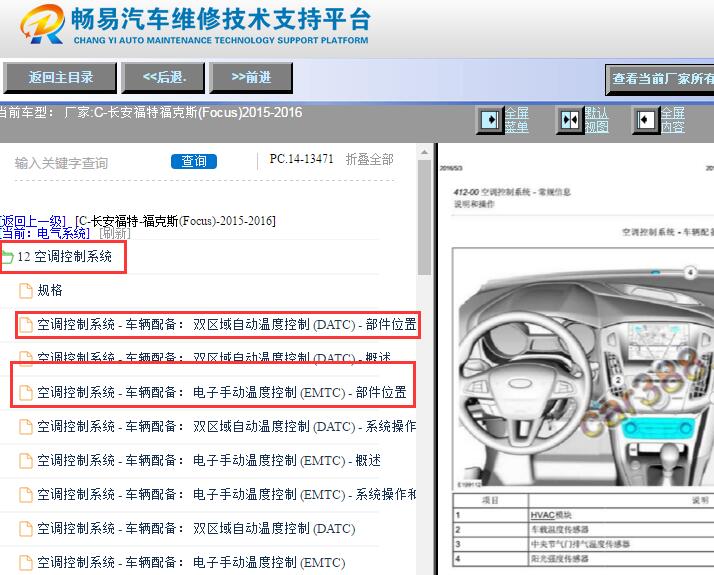Viewport: 714px width, 575px height.
Task: Click document icon of DATC 部件位置 entry
Action: [x=26, y=325]
